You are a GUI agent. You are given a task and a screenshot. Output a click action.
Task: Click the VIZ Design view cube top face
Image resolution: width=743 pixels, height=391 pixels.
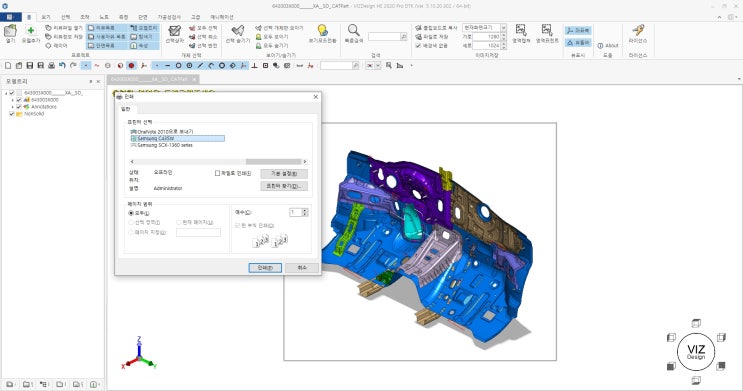(696, 323)
